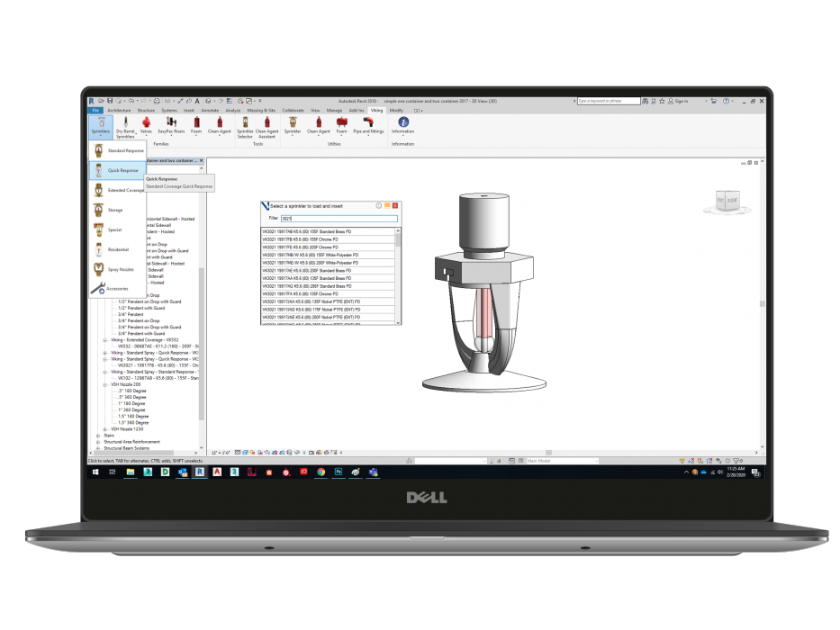Open Outlook from the taskbar
Screen dimensions: 840x630
pyautogui.click(x=182, y=472)
